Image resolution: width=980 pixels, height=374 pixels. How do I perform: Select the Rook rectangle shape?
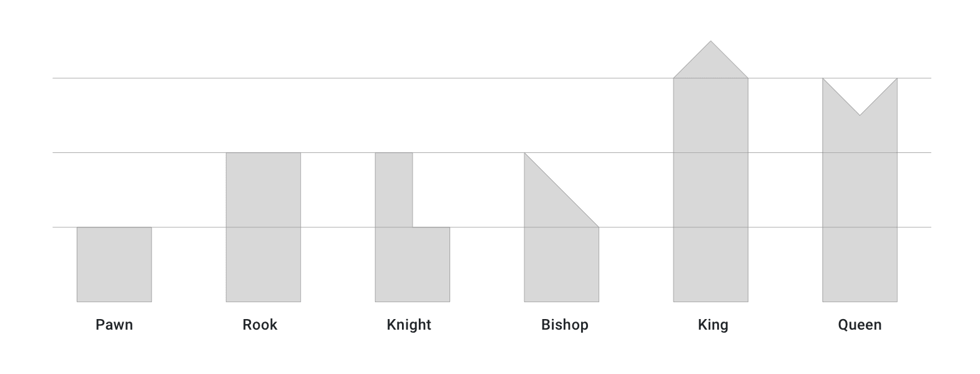coord(263,227)
